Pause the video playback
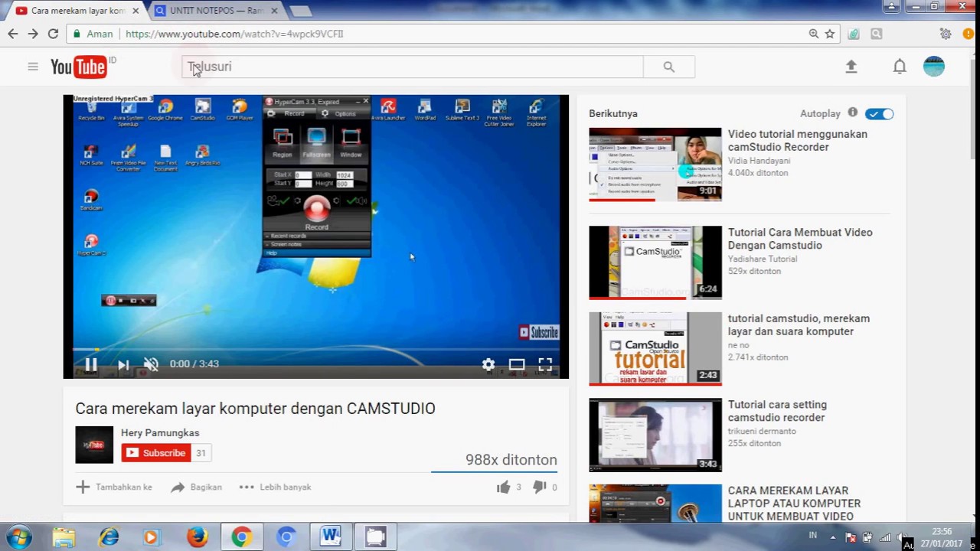The width and height of the screenshot is (980, 551). coord(90,364)
